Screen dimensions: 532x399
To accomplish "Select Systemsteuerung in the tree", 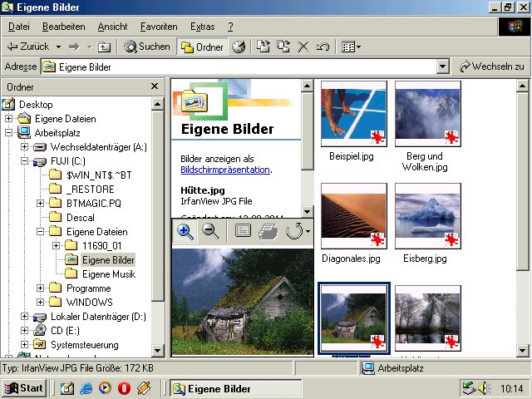I will click(x=85, y=345).
